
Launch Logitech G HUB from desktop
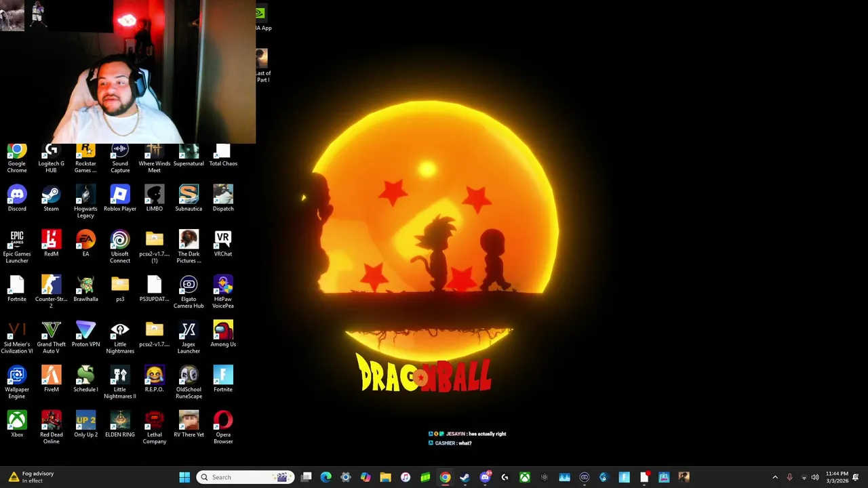click(51, 158)
